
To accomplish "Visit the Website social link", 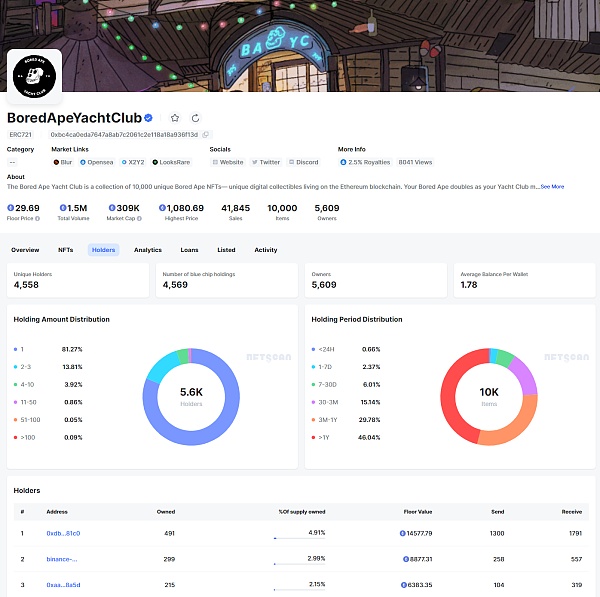I will (228, 162).
